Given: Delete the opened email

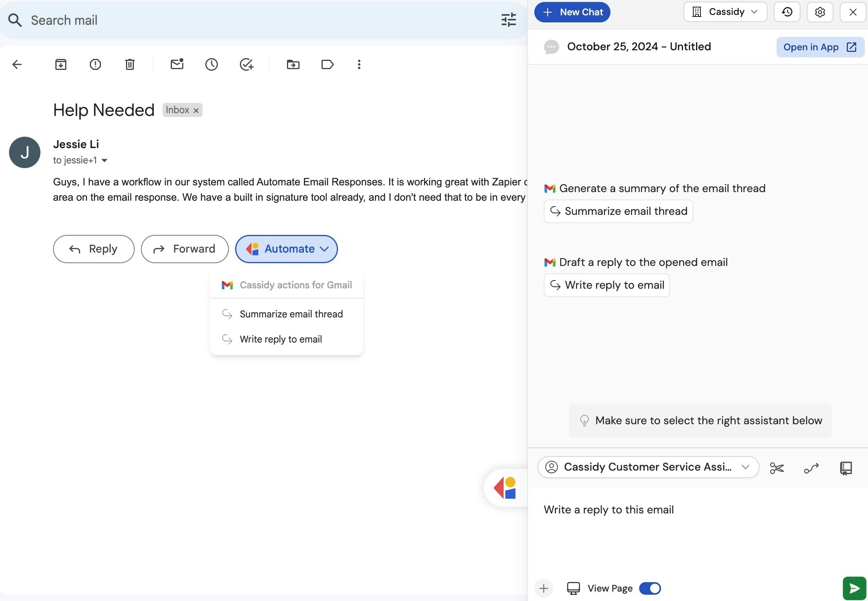Looking at the screenshot, I should (130, 64).
